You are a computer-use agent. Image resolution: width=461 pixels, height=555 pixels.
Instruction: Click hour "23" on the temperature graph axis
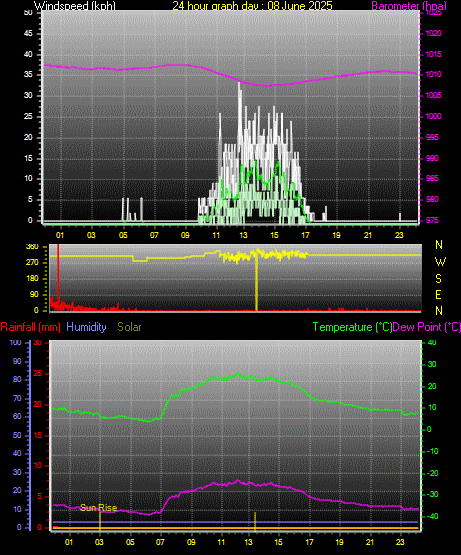coord(400,542)
